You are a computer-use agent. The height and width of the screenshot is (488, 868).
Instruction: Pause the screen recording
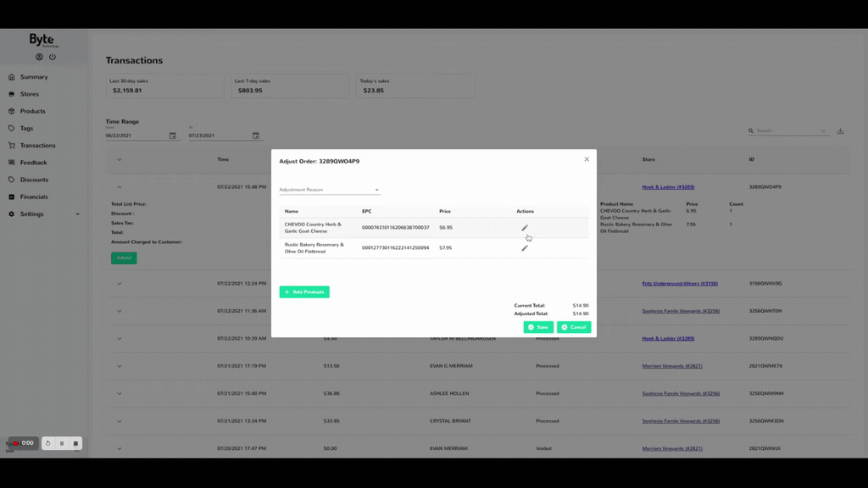pyautogui.click(x=62, y=443)
